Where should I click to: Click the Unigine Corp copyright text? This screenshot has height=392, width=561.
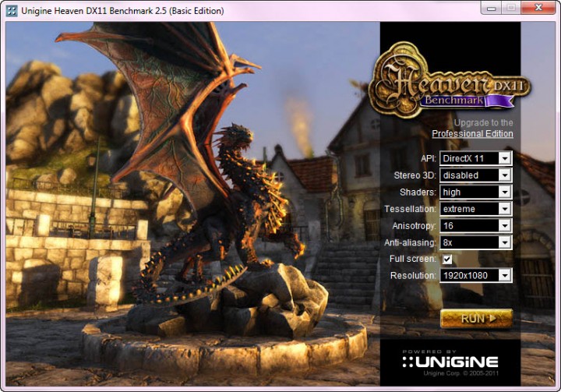click(x=460, y=373)
